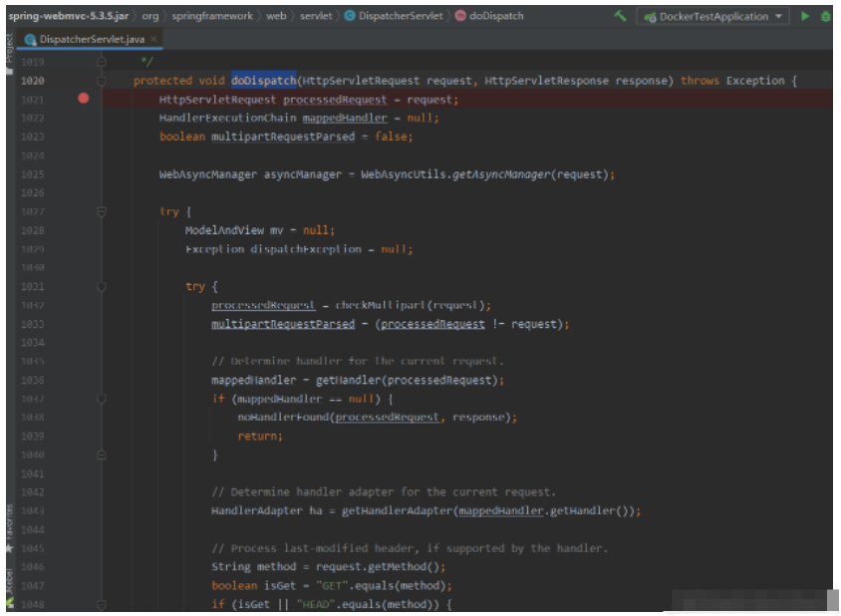Click the springframework breadcrumb item
The height and width of the screenshot is (616, 841).
[x=212, y=16]
